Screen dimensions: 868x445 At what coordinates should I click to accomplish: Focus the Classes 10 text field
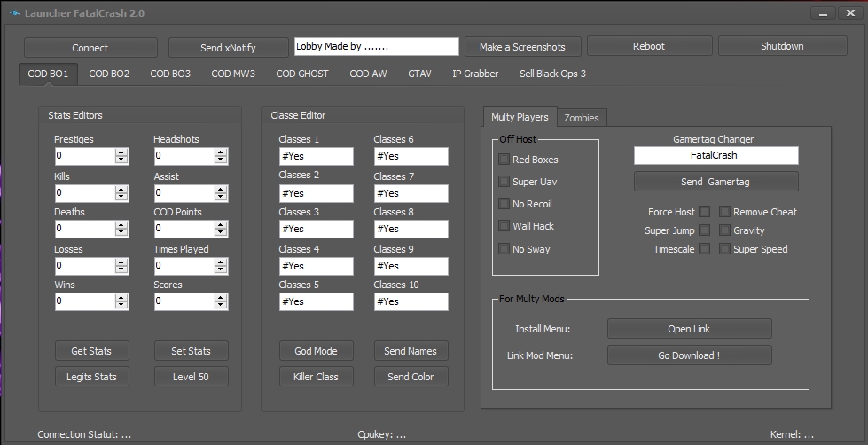tap(411, 301)
